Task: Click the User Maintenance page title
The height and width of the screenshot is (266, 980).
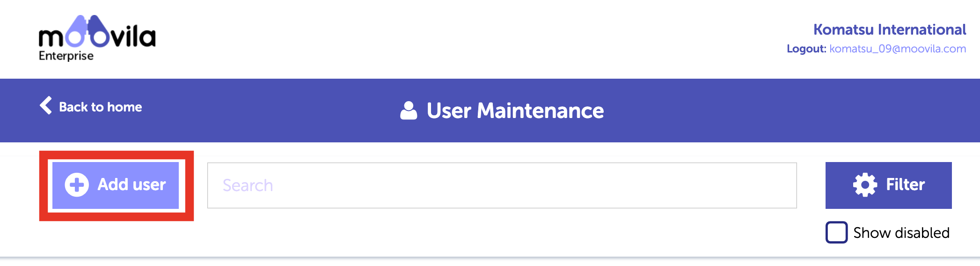Action: pos(515,111)
